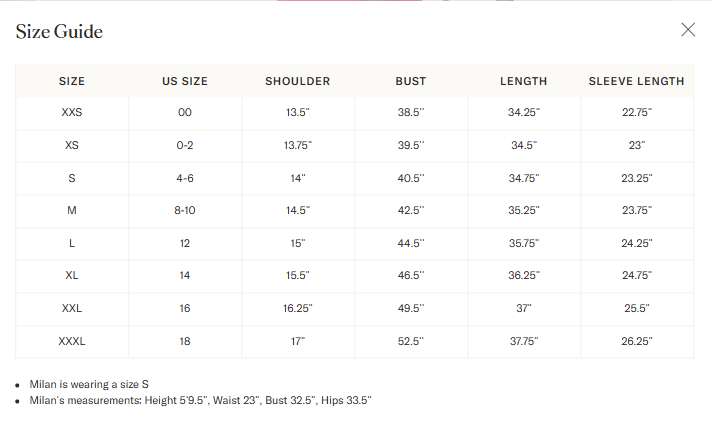
Task: Select the SIZE column header
Action: pyautogui.click(x=72, y=81)
